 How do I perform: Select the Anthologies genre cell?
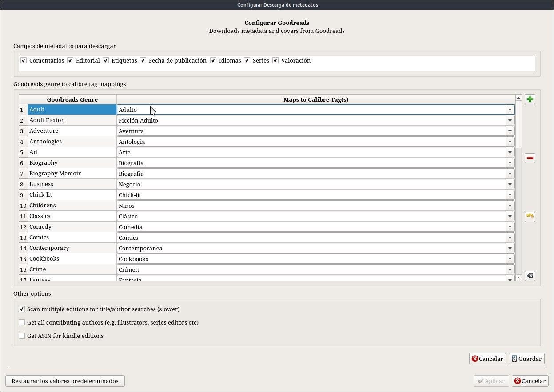(x=72, y=142)
